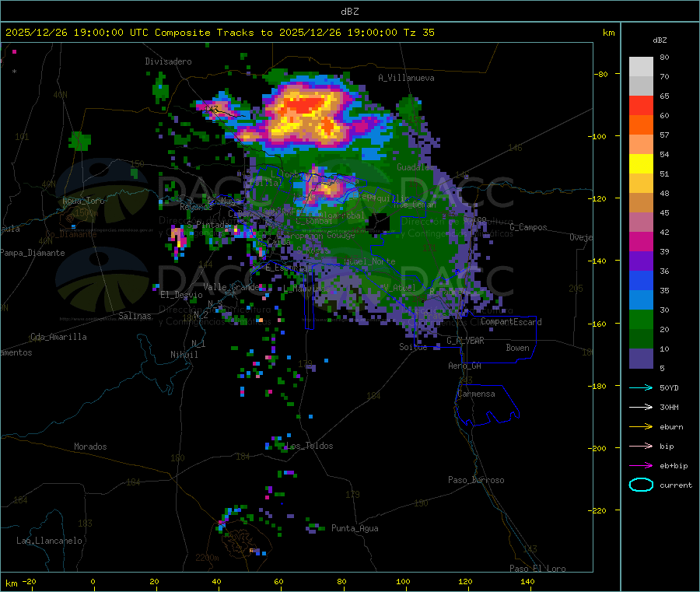The width and height of the screenshot is (700, 592).
Task: Click the Divisadero map label
Action: pos(168,61)
